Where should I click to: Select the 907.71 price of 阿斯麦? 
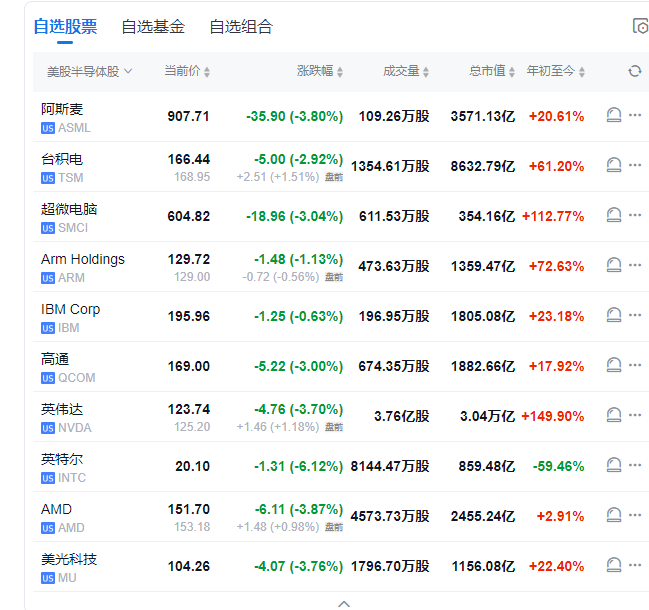(x=188, y=116)
